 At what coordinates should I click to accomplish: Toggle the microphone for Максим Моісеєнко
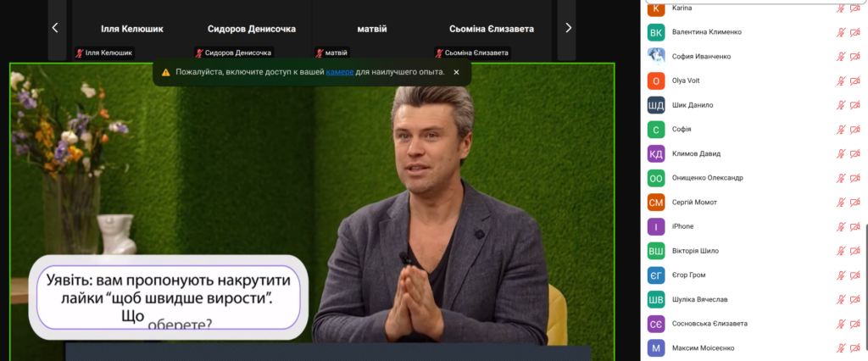coord(842,348)
